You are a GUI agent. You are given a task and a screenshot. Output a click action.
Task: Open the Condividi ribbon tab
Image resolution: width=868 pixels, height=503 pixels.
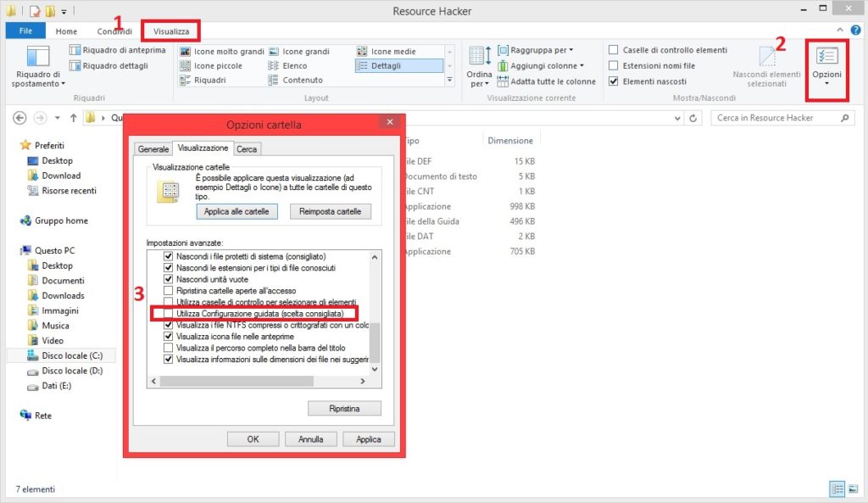[x=114, y=31]
